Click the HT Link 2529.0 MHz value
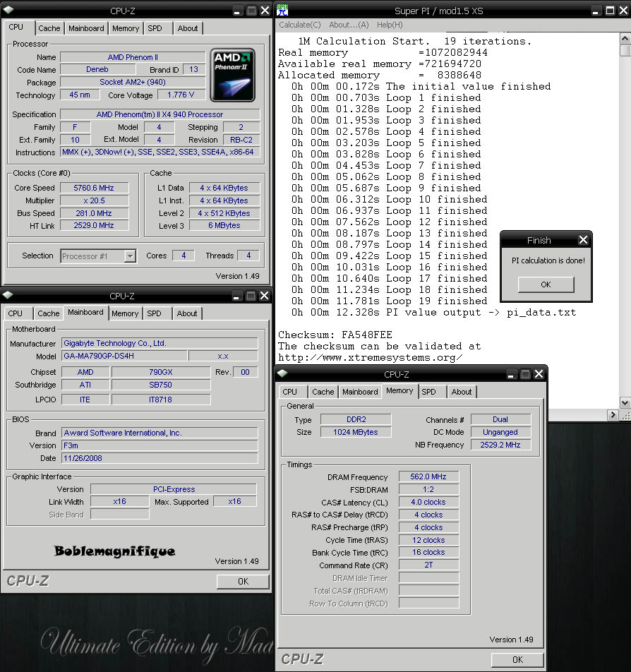The height and width of the screenshot is (672, 631). 95,225
